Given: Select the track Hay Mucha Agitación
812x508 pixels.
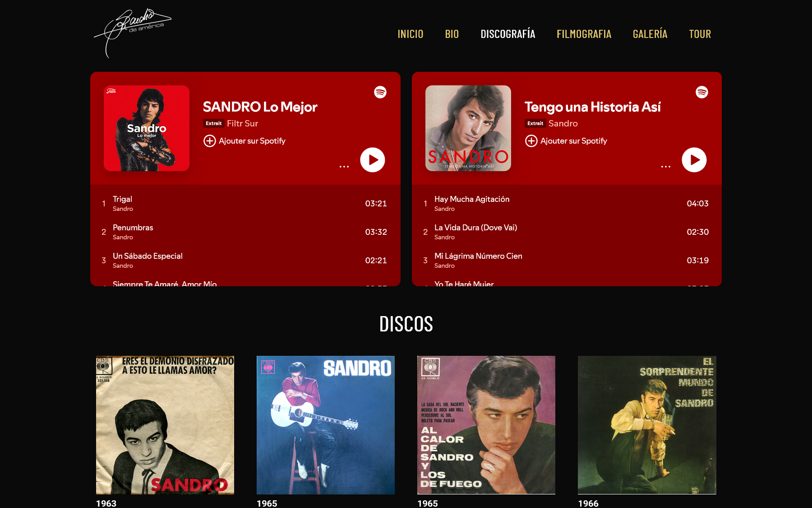Looking at the screenshot, I should pyautogui.click(x=567, y=204).
